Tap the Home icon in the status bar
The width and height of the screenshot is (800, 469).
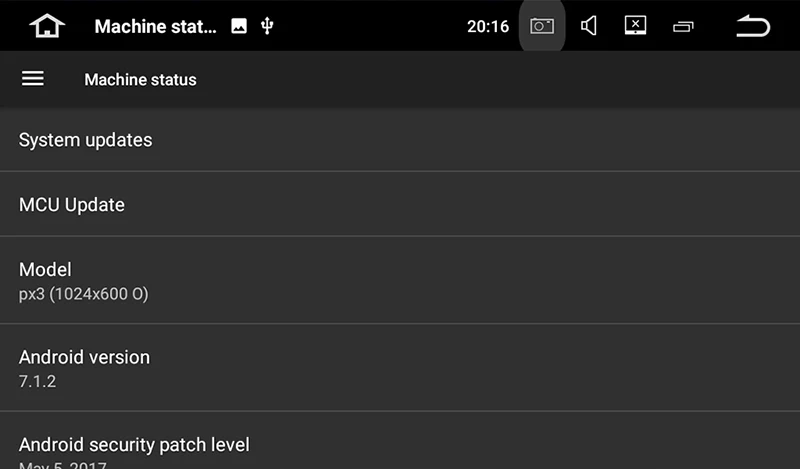pyautogui.click(x=46, y=26)
